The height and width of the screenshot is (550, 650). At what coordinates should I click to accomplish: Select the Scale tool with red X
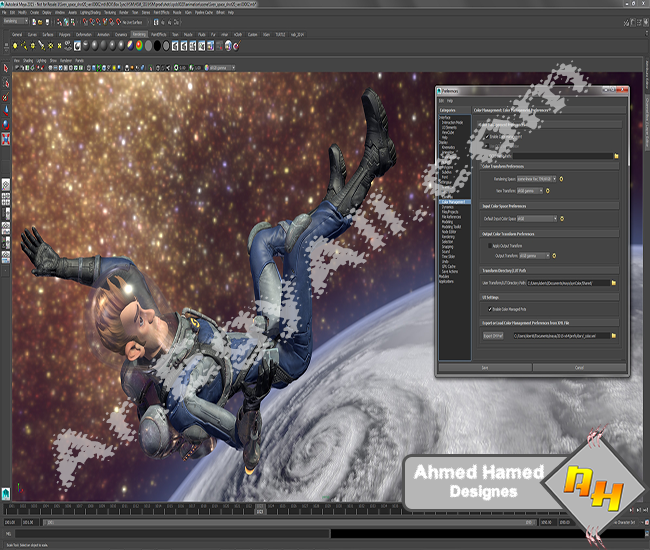(6, 139)
